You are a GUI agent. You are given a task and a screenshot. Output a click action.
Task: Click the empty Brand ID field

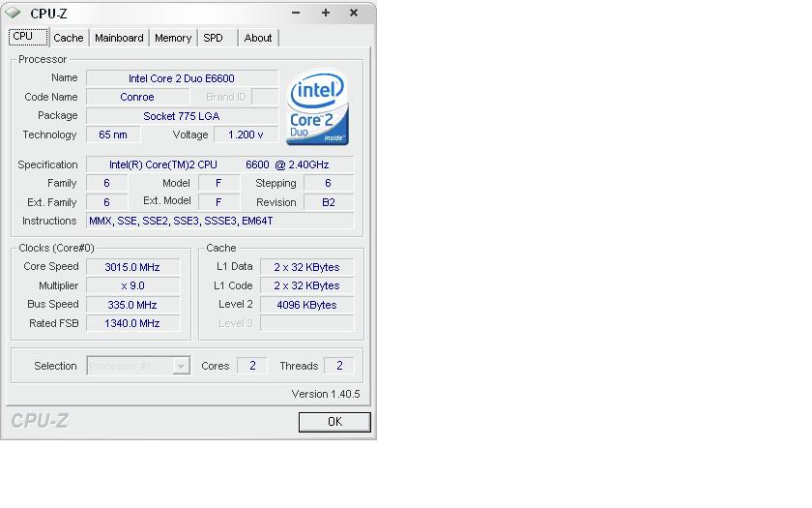pyautogui.click(x=265, y=97)
